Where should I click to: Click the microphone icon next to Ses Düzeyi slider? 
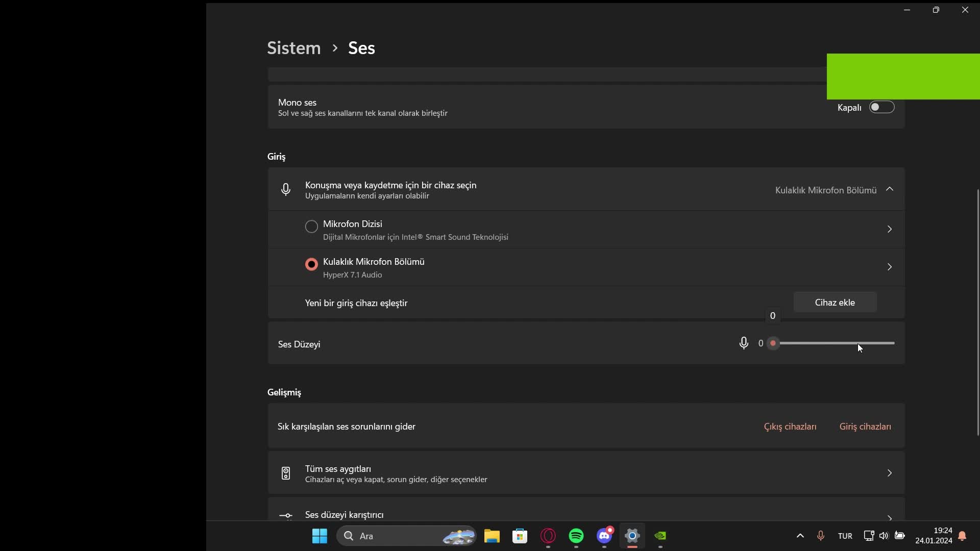tap(744, 343)
